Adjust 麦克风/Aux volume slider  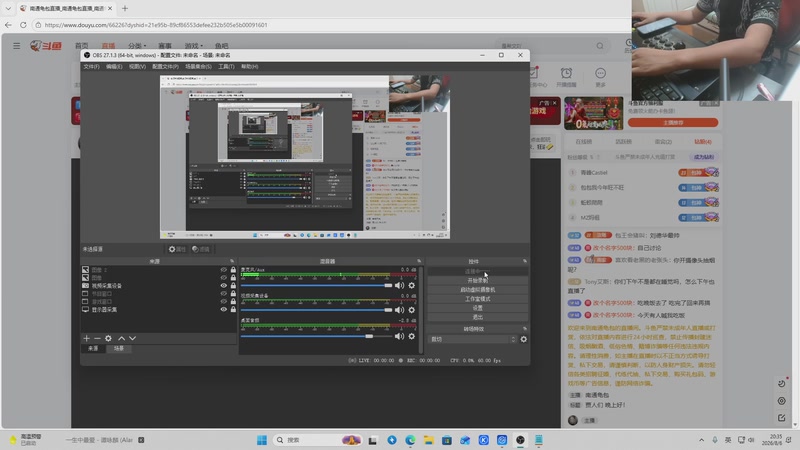(x=316, y=285)
